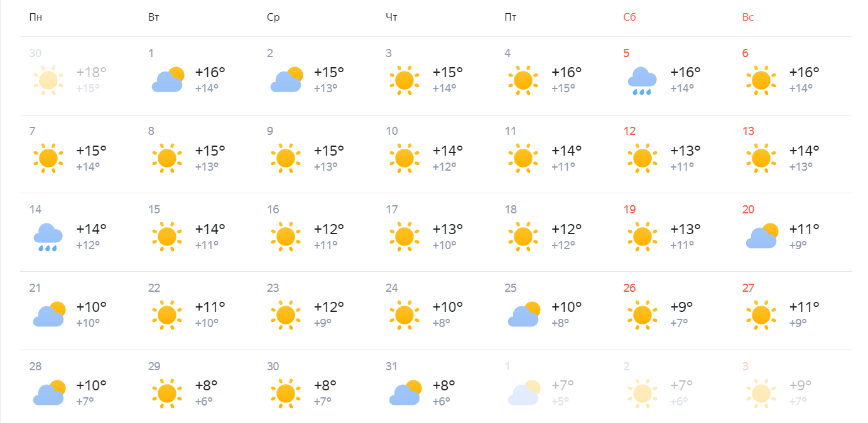Screen dimensions: 868x423
Task: Click the partly cloudy icon on day 28
Action: (x=49, y=393)
